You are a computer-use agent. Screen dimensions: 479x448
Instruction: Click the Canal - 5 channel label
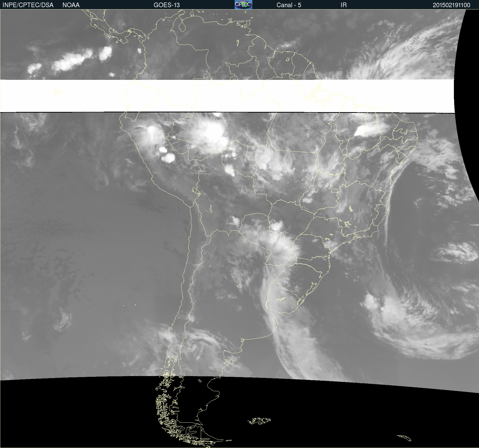(x=289, y=5)
